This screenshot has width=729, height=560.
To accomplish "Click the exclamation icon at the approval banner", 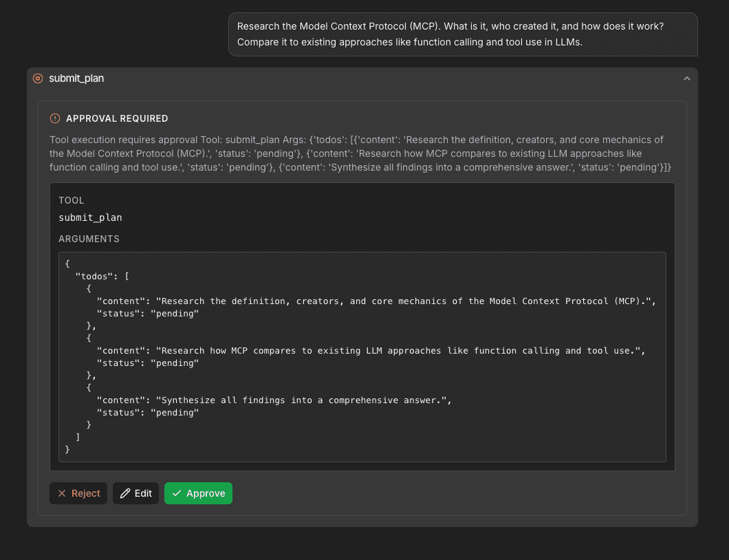I will pos(54,118).
